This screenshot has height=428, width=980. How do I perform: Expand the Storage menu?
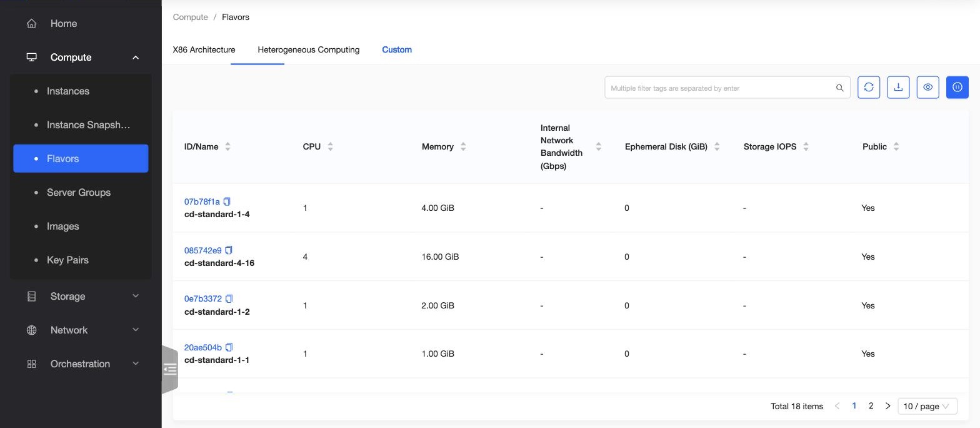[81, 297]
